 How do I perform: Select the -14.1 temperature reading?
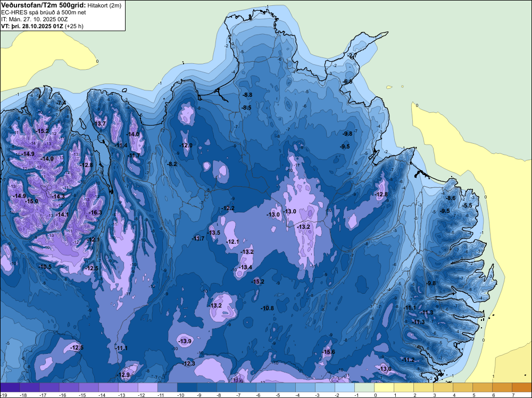click(x=62, y=215)
